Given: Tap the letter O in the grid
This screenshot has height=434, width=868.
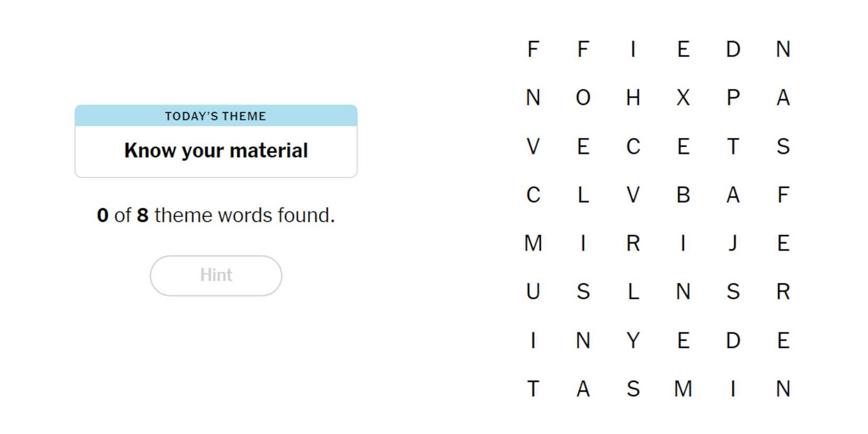Looking at the screenshot, I should pyautogui.click(x=583, y=98).
